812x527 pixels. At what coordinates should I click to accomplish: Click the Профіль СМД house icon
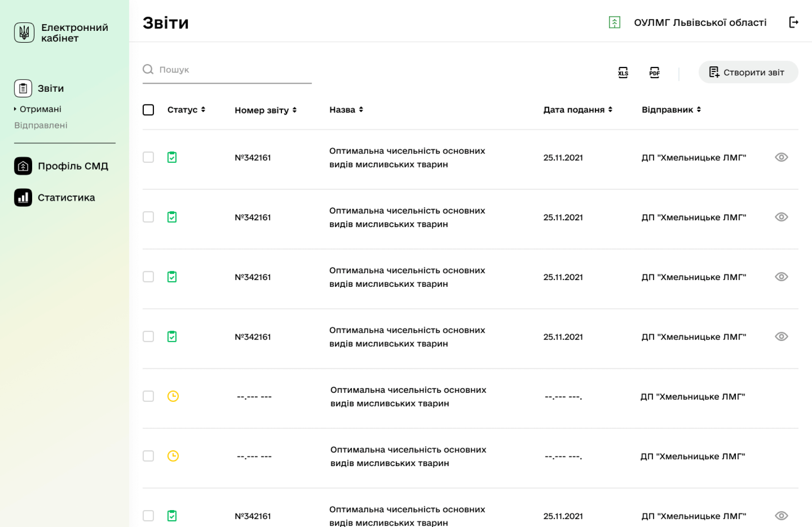[x=23, y=166]
